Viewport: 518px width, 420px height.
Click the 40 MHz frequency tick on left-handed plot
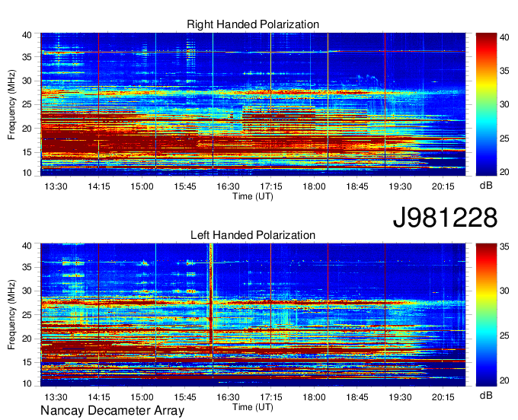[x=27, y=246]
